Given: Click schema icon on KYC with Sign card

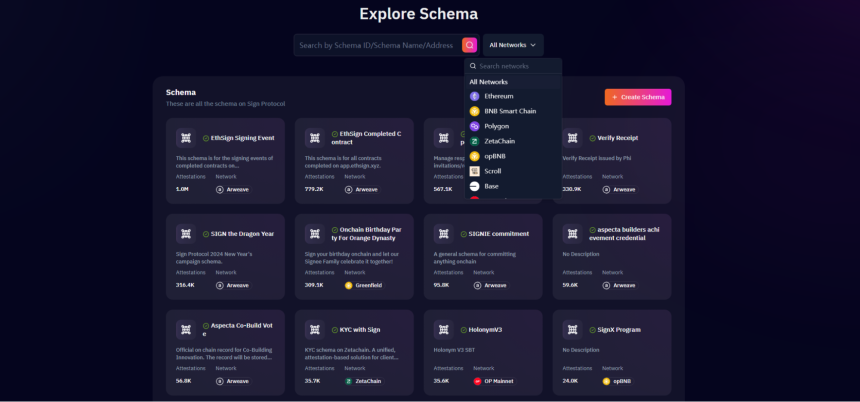Looking at the screenshot, I should tap(315, 330).
